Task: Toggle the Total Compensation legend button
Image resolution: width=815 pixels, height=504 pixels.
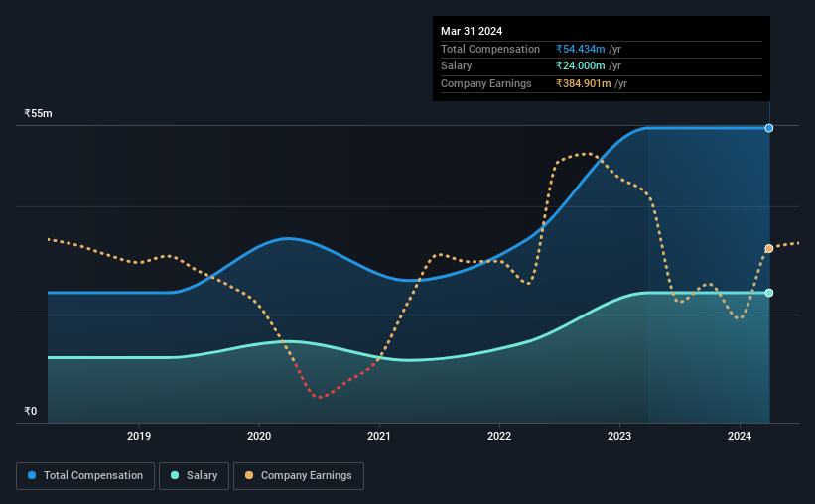Action: click(x=85, y=476)
